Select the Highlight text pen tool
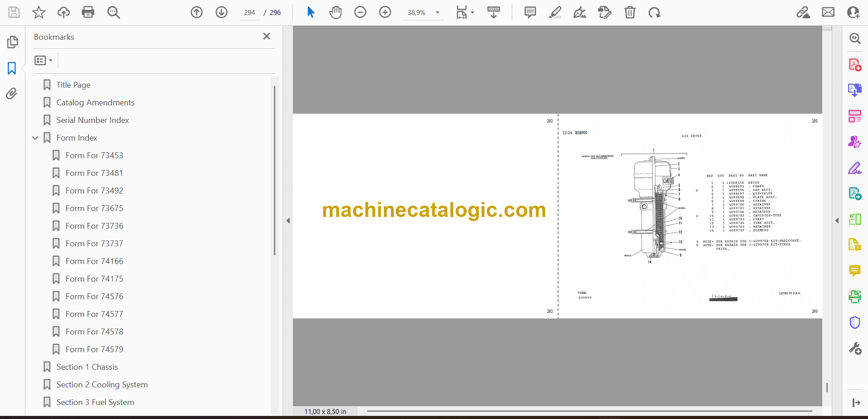The width and height of the screenshot is (868, 419). pos(555,12)
